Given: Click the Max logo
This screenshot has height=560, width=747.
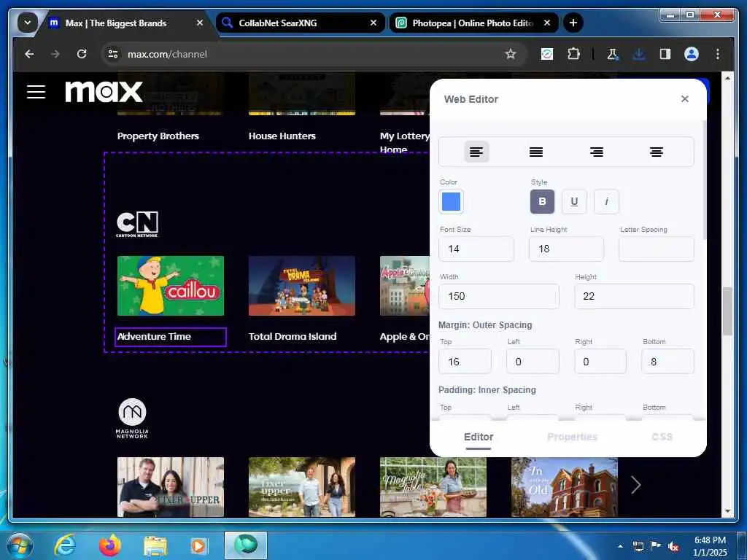Looking at the screenshot, I should point(104,92).
